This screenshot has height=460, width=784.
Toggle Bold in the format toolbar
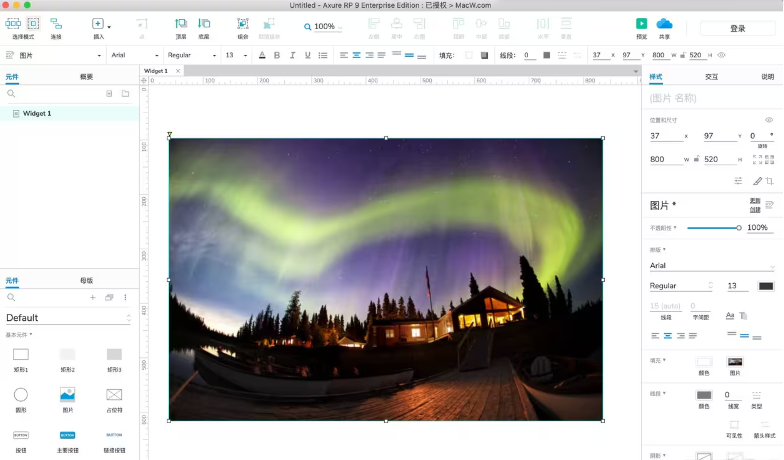[x=277, y=55]
